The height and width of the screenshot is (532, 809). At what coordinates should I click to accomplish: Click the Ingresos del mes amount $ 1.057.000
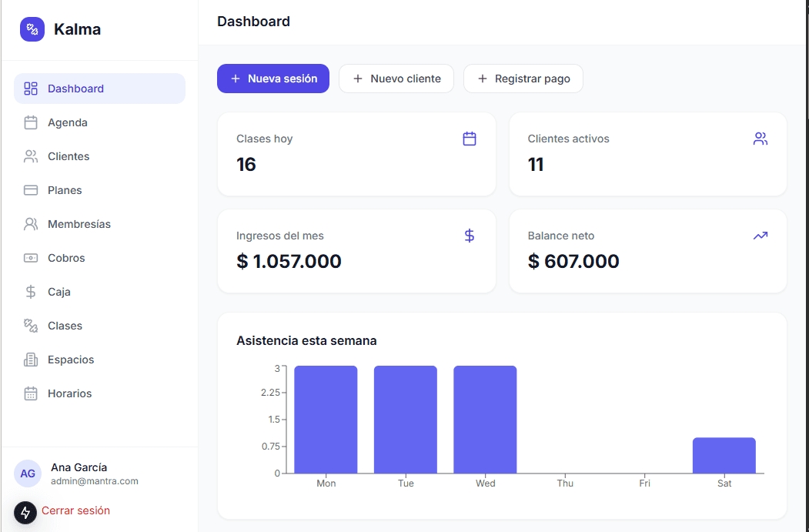(289, 261)
